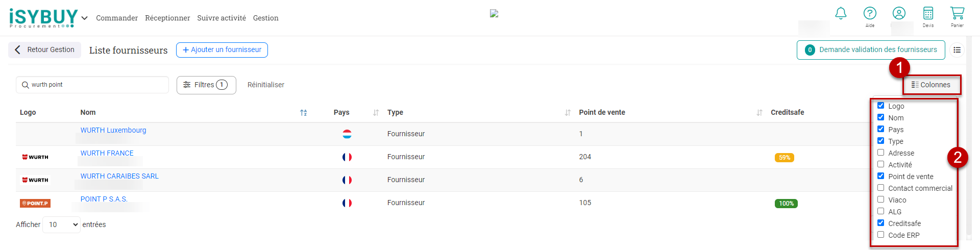Toggle the Colonnes column selector
The image size is (980, 250).
[x=931, y=85]
